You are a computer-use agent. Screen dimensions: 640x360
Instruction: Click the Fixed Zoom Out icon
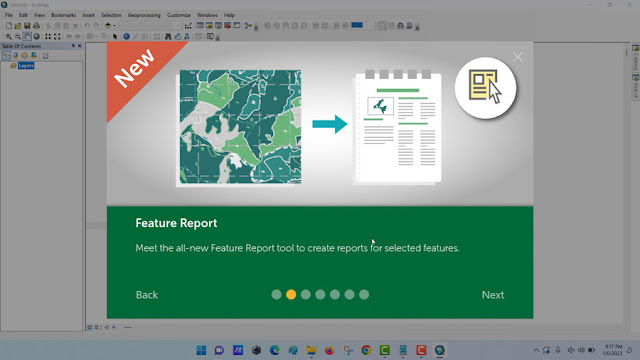(x=57, y=36)
